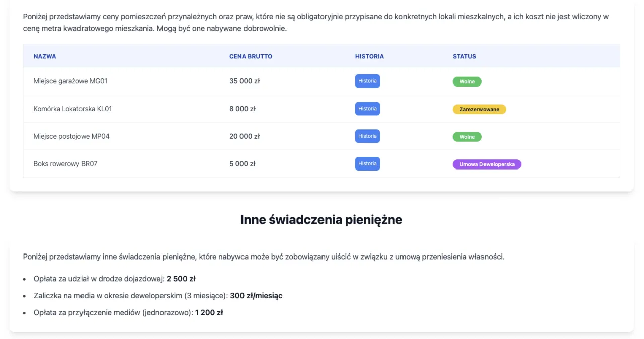Sort table by CENA BRUTTO header
The width and height of the screenshot is (644, 339).
[251, 56]
